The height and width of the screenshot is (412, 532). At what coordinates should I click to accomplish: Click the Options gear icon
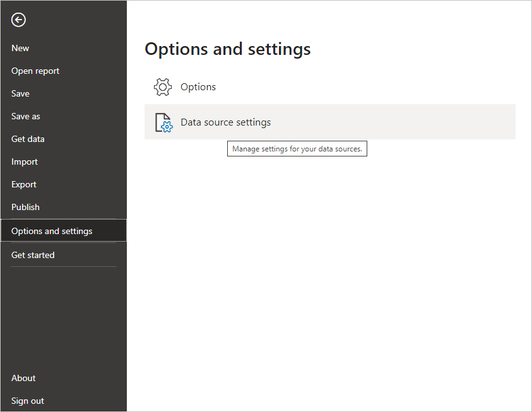tap(162, 86)
